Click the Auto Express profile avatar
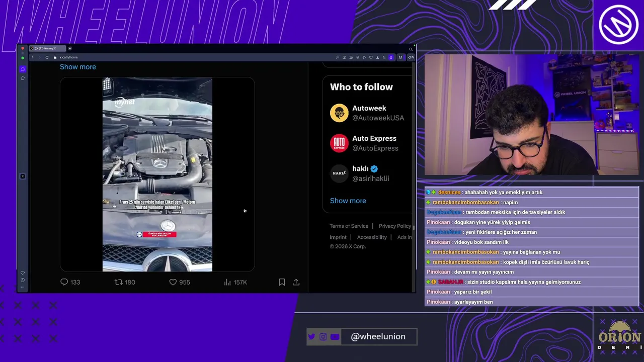 pos(339,143)
